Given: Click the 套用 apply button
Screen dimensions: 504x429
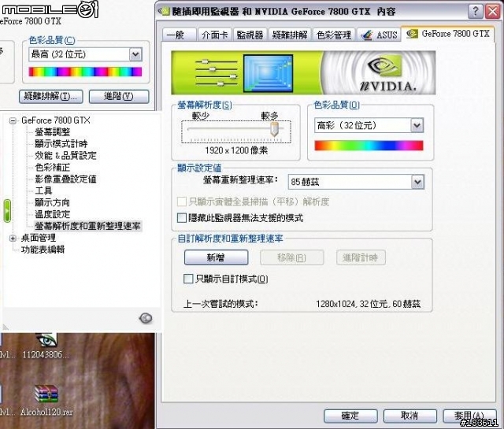Looking at the screenshot, I should [x=469, y=416].
